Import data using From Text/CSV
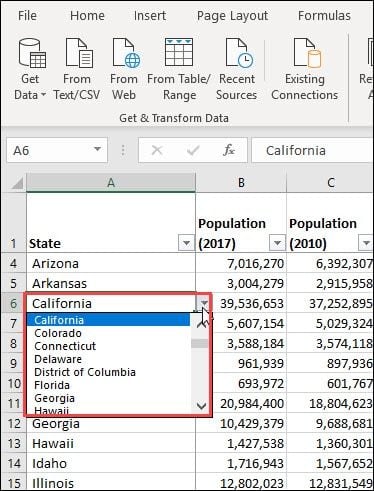Screen dimensions: 374x491 tap(79, 53)
